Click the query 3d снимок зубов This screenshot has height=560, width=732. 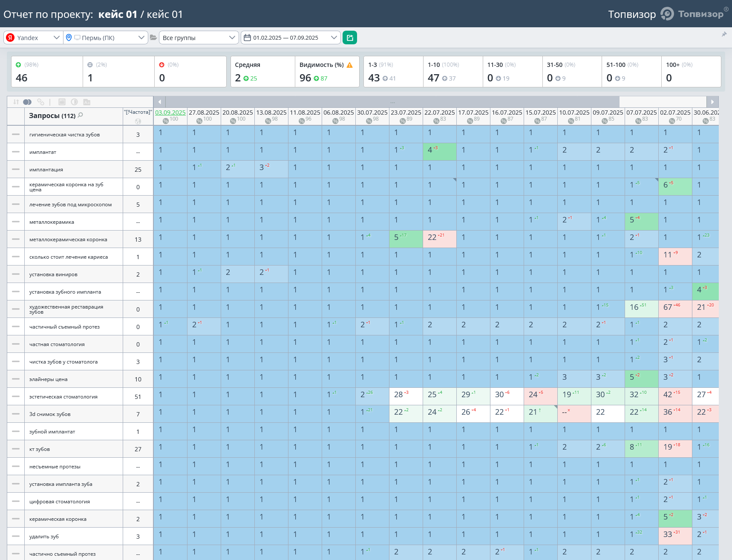click(50, 414)
